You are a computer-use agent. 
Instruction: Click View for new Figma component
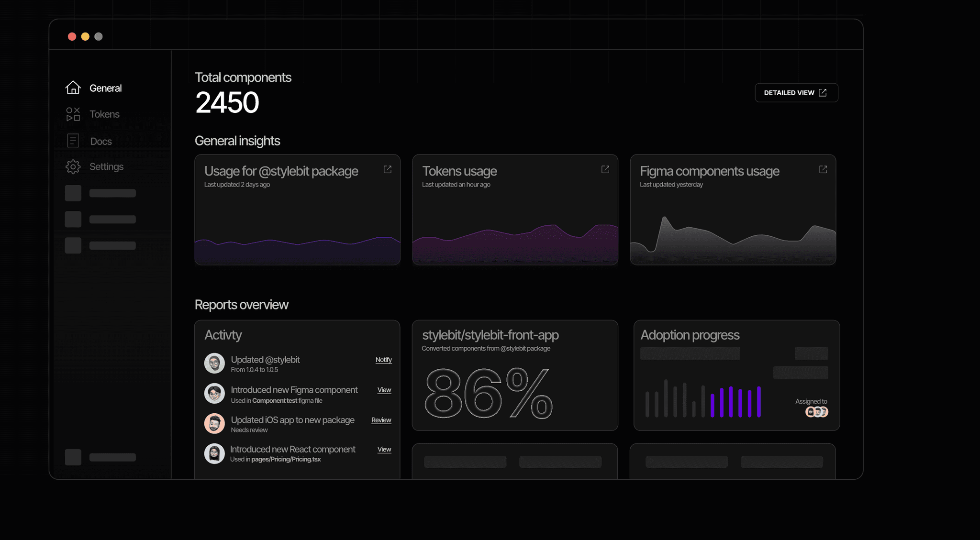[x=384, y=390]
